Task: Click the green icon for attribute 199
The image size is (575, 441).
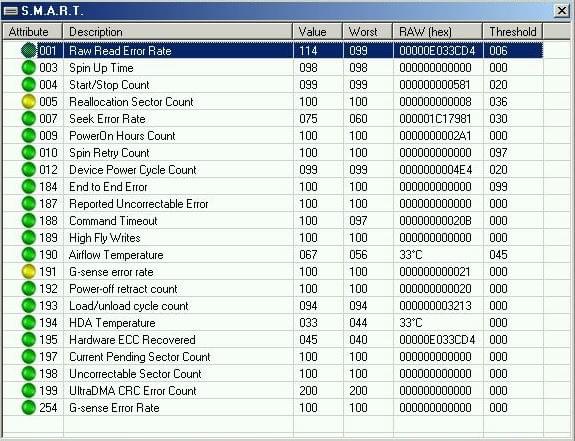Action: [29, 390]
